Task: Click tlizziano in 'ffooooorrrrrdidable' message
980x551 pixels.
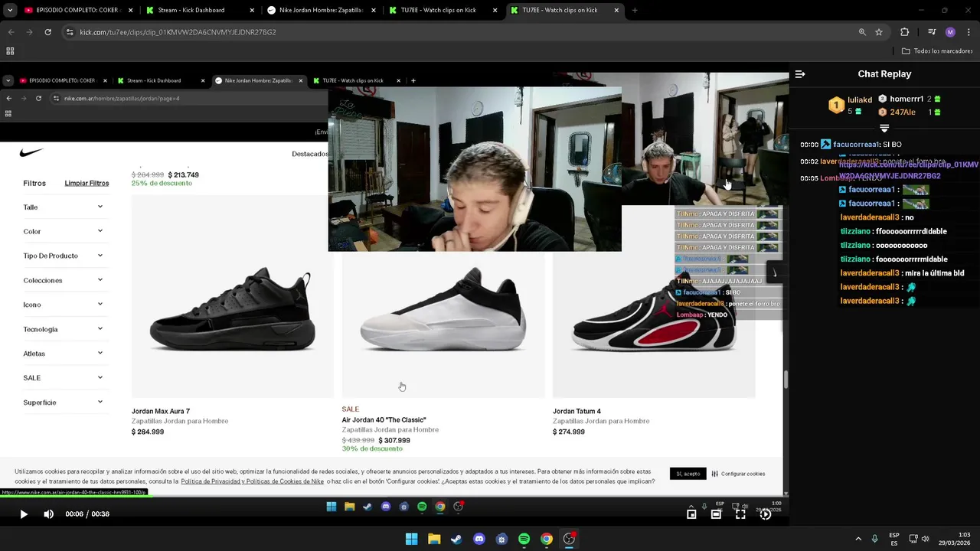Action: coord(855,231)
